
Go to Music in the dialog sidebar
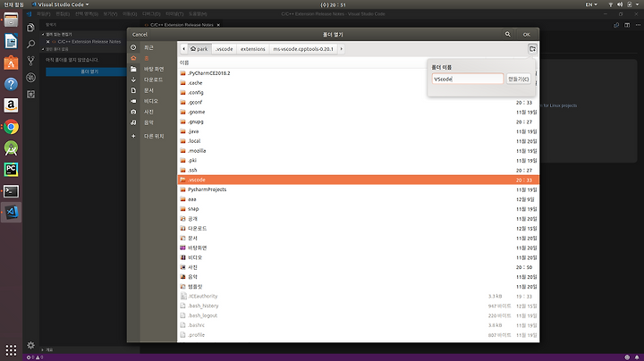(x=148, y=122)
